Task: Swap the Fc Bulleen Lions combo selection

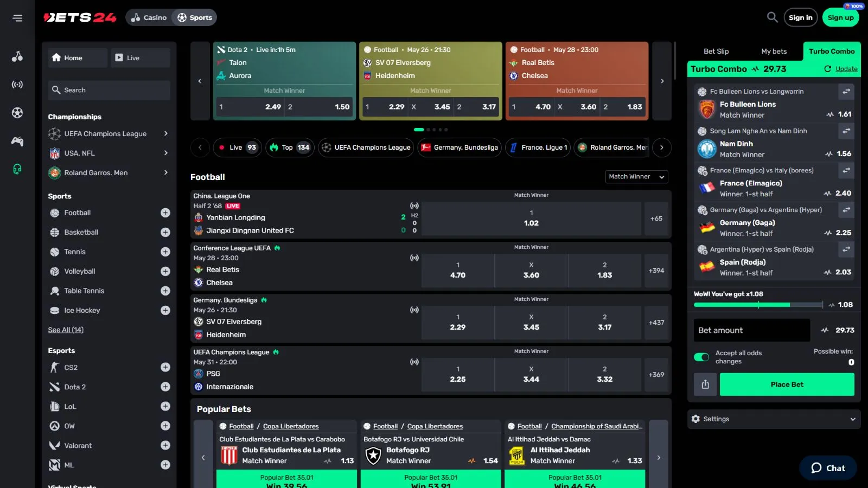Action: 846,92
